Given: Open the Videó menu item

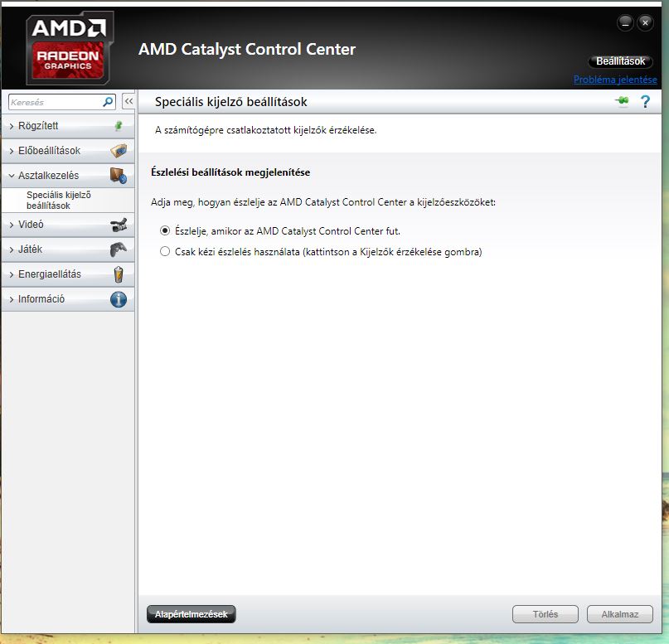Looking at the screenshot, I should (68, 225).
